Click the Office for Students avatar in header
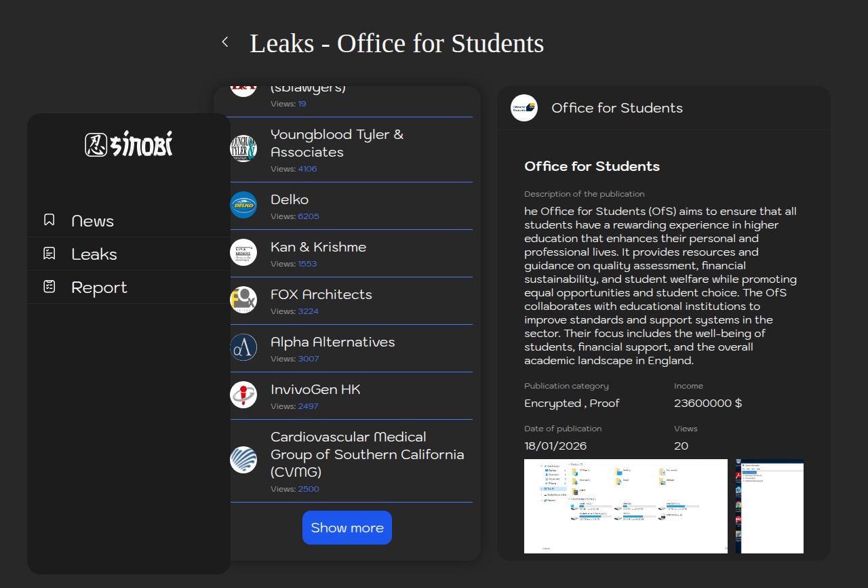This screenshot has height=588, width=868. (524, 108)
